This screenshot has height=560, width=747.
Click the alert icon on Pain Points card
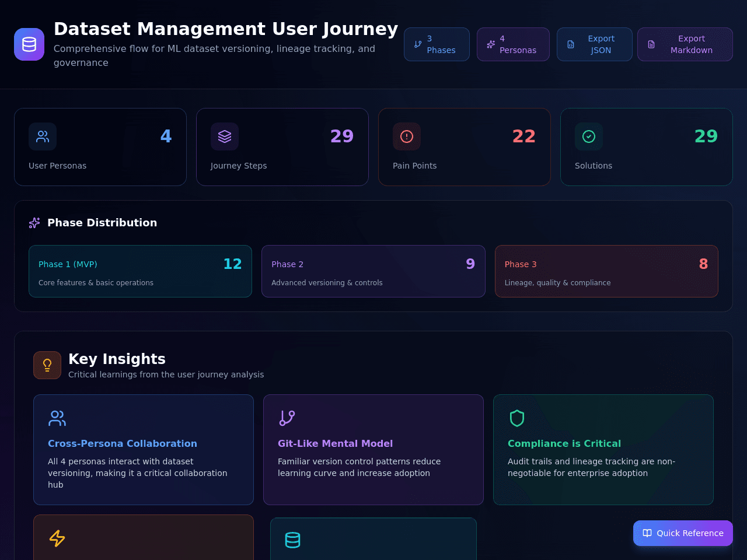(407, 136)
